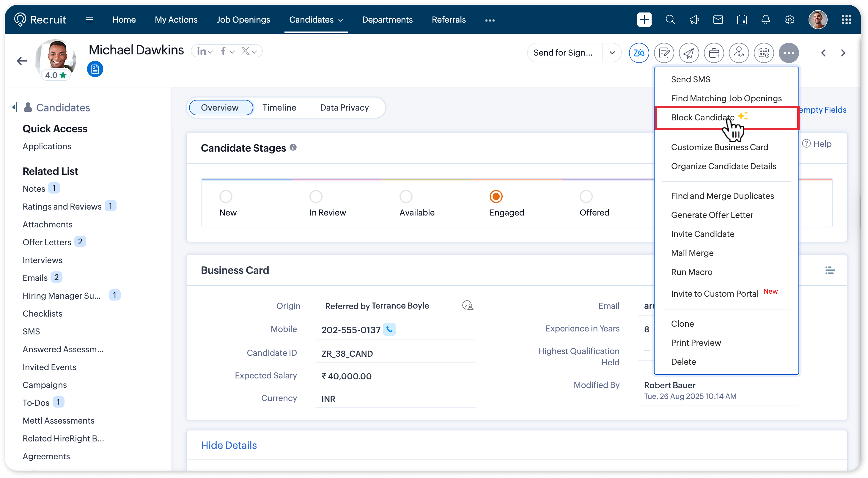Screen dimensions: 868x478
Task: Open the announcements megaphone icon
Action: click(x=694, y=20)
